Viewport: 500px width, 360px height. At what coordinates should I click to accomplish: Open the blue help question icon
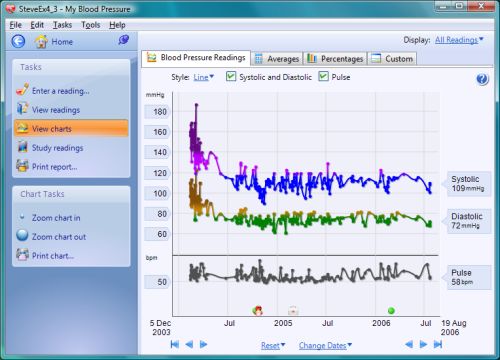[482, 79]
